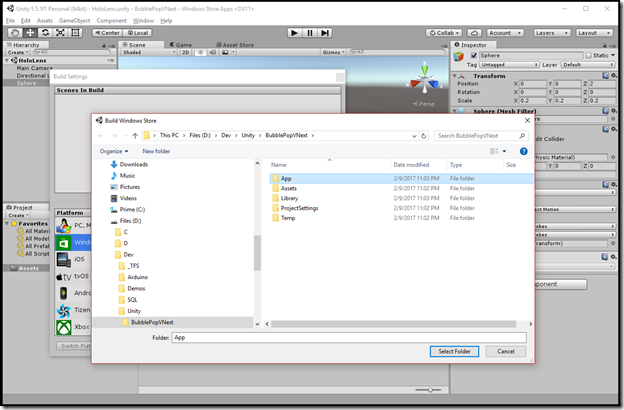Image resolution: width=624 pixels, height=410 pixels.
Task: Open the Gizmos dropdown
Action: (333, 52)
